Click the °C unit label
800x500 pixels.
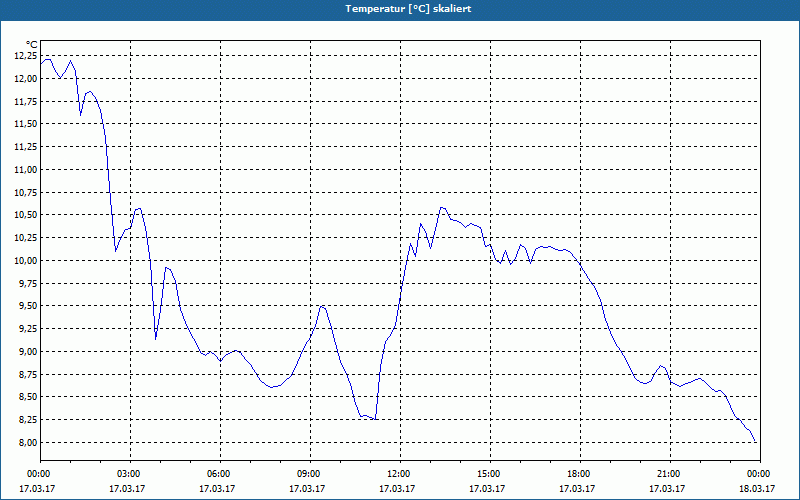pyautogui.click(x=32, y=45)
